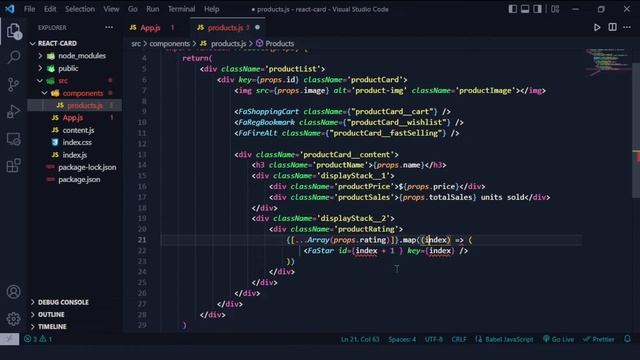
Task: Click line number 21 in the gutter
Action: [142, 240]
